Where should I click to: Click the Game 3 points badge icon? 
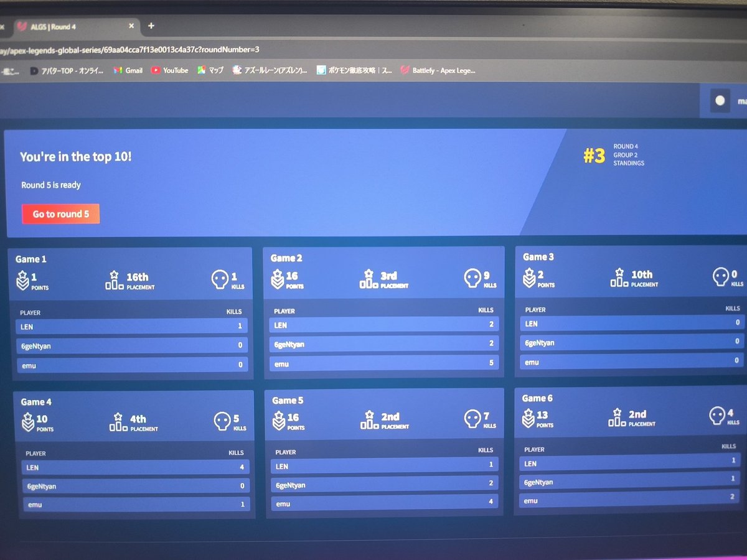[529, 278]
